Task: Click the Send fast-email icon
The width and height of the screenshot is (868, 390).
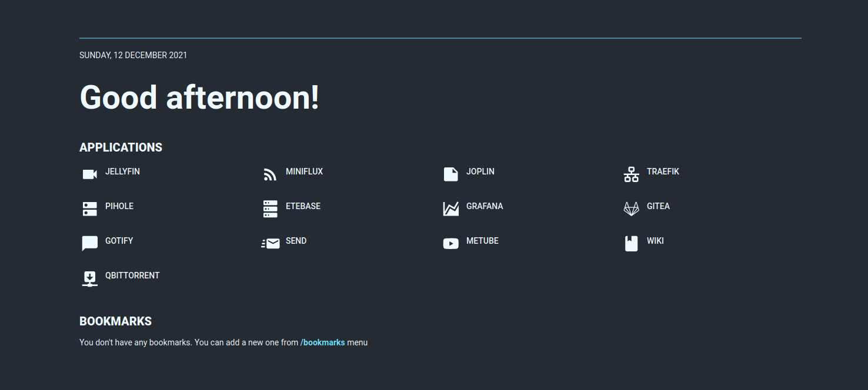Action: (270, 244)
